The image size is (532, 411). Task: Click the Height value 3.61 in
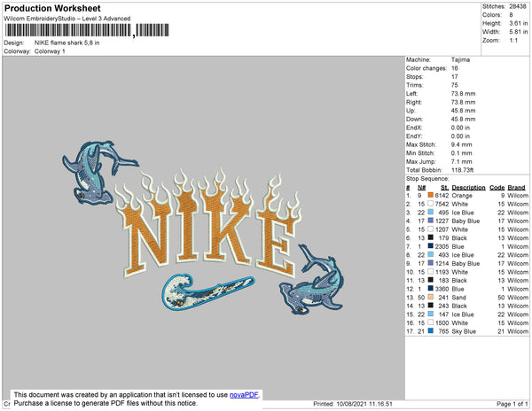[518, 23]
